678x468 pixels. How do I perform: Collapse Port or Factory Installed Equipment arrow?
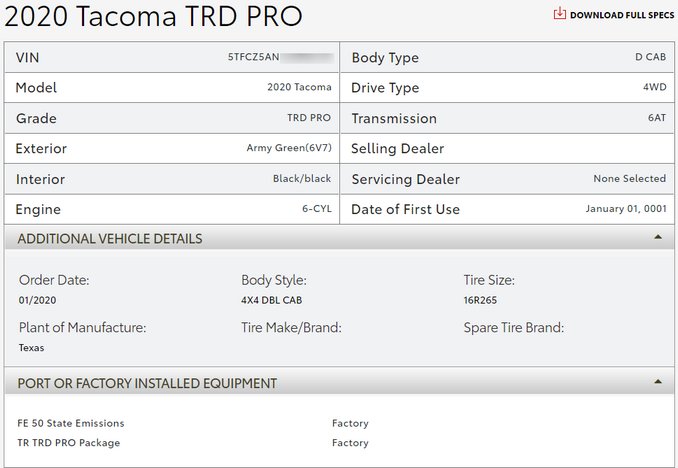coord(658,382)
